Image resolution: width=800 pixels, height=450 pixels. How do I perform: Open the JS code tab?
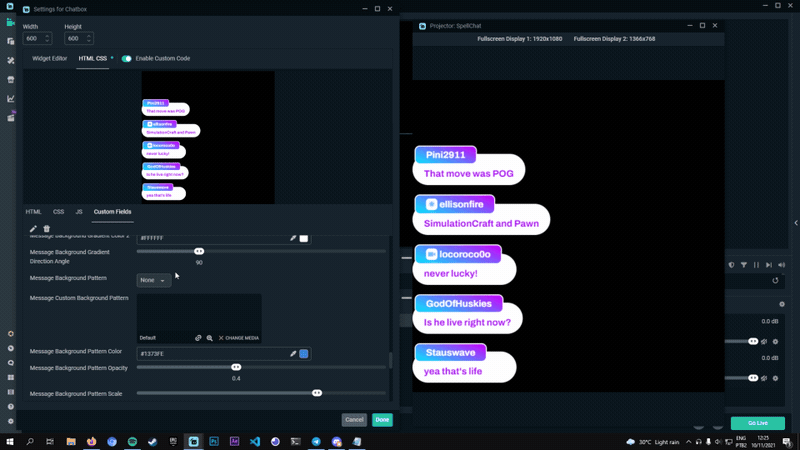79,212
